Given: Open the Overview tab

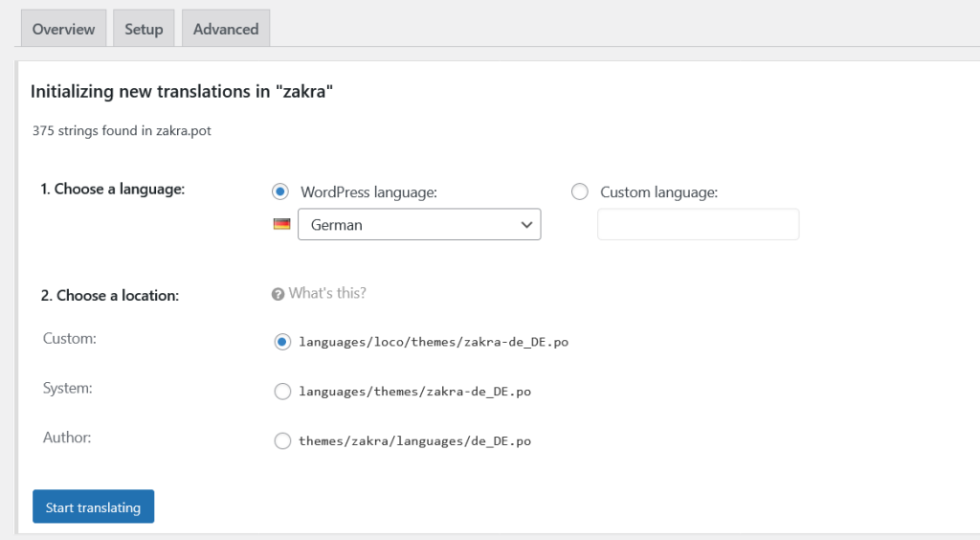Looking at the screenshot, I should 64,29.
